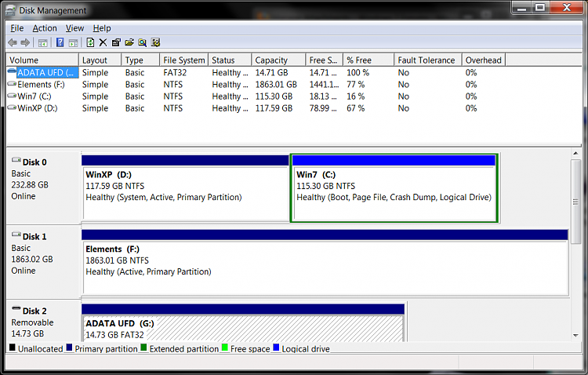Sort by the Status column header
Image resolution: width=588 pixels, height=375 pixels.
pyautogui.click(x=230, y=60)
